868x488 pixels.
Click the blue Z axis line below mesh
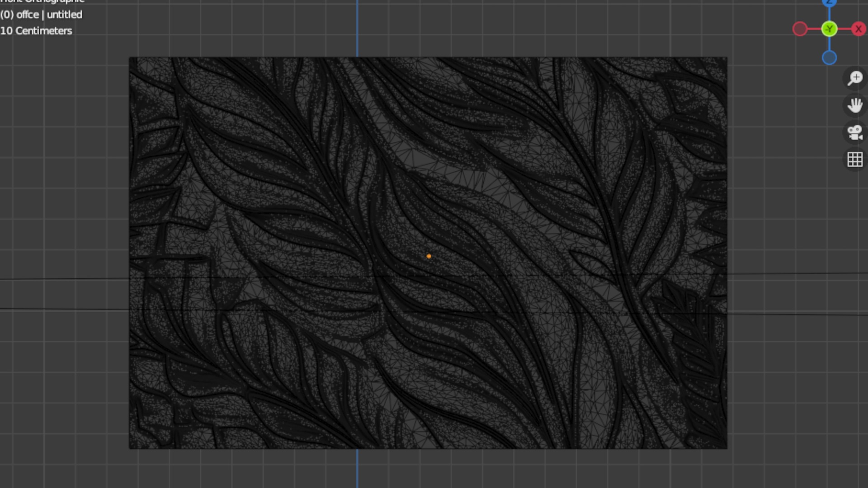(357, 468)
